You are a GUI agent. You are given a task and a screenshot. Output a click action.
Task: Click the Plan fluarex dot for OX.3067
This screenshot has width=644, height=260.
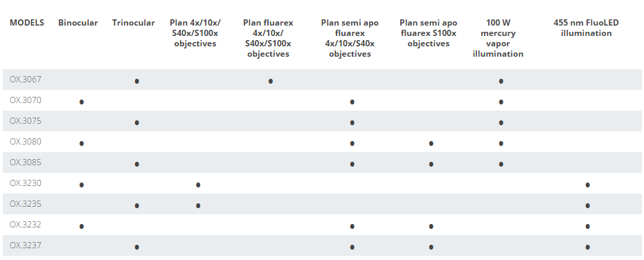[270, 81]
